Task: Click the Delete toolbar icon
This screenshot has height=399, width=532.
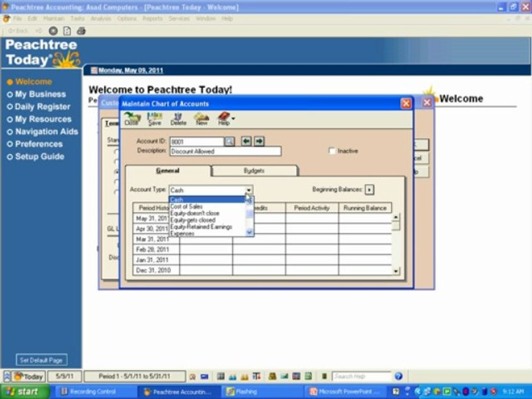Action: [178, 119]
